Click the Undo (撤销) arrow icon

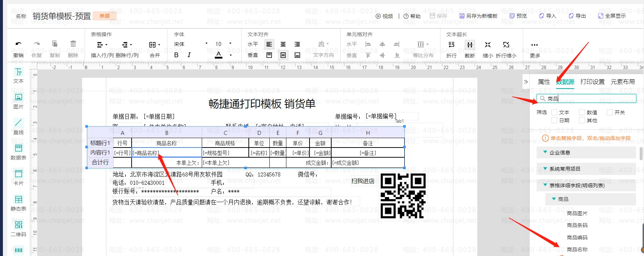point(18,44)
